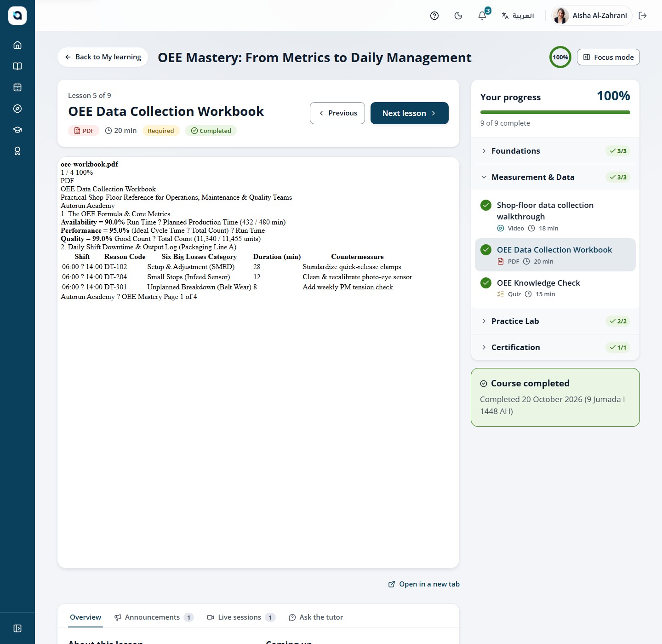Click the app logo in the sidebar
The width and height of the screenshot is (662, 644).
pyautogui.click(x=17, y=16)
